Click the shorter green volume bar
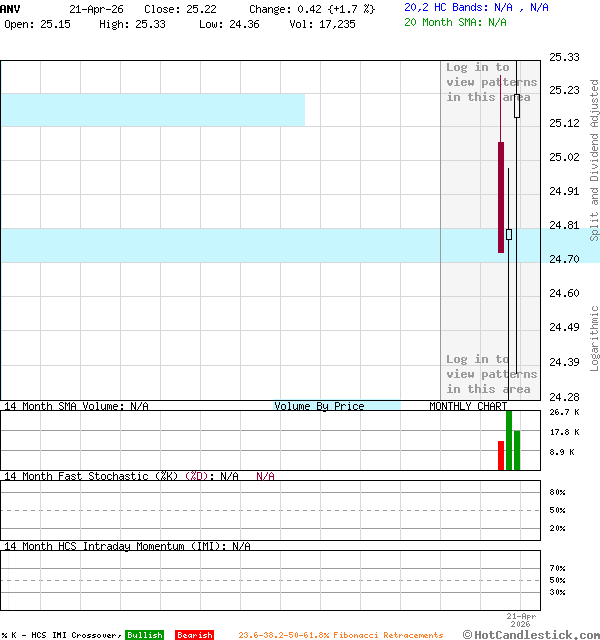600x640 pixels. point(517,450)
